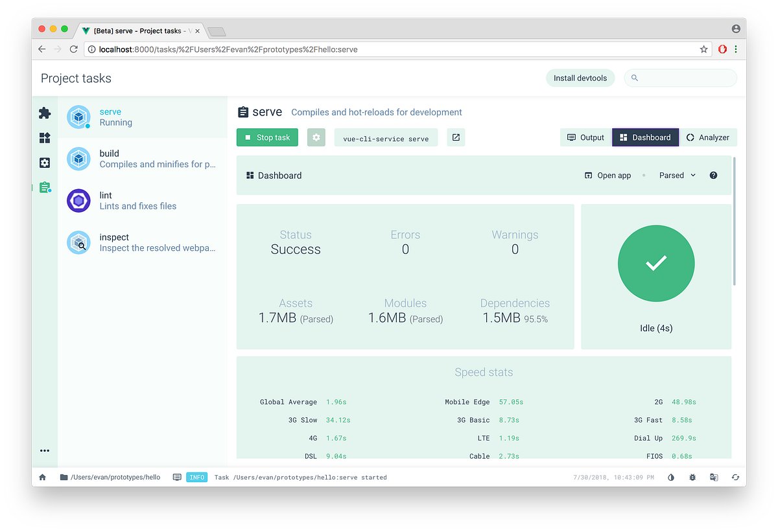Click the Modules 1.6MB value
Screen dimensions: 778x532
click(405, 318)
